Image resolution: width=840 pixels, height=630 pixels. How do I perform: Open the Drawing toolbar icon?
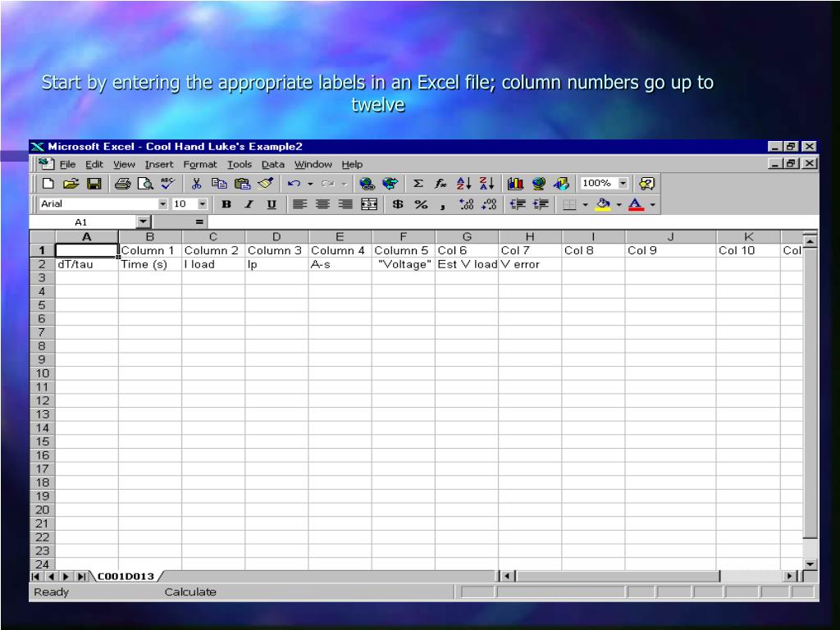point(561,184)
